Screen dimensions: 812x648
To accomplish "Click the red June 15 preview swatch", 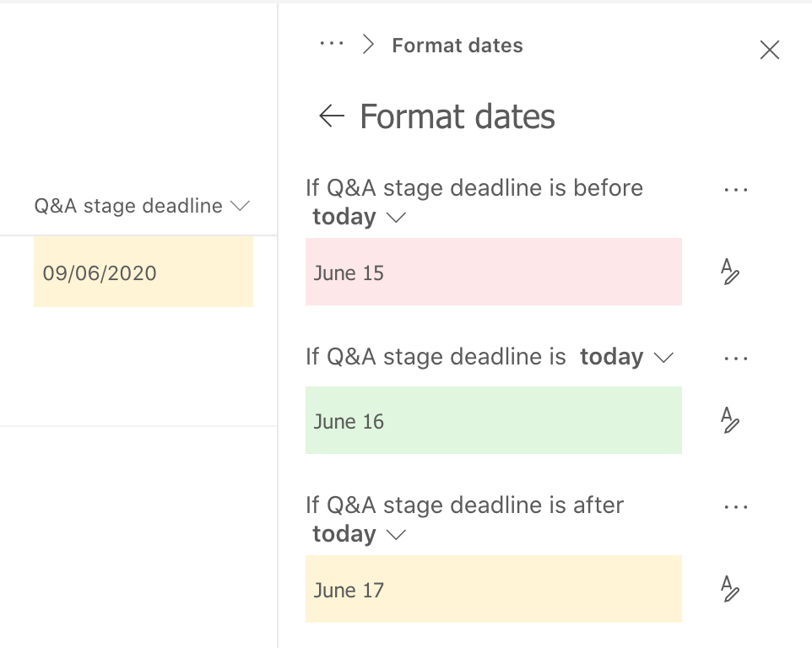I will pos(493,272).
